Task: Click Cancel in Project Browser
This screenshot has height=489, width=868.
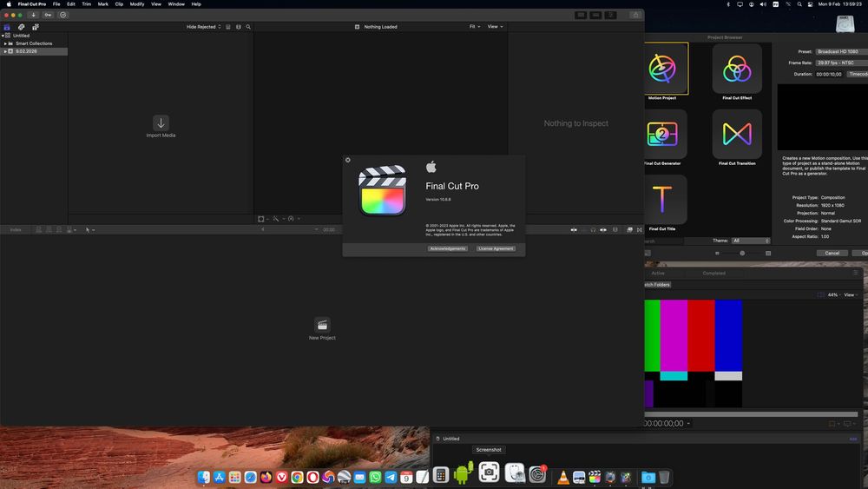Action: (x=832, y=253)
